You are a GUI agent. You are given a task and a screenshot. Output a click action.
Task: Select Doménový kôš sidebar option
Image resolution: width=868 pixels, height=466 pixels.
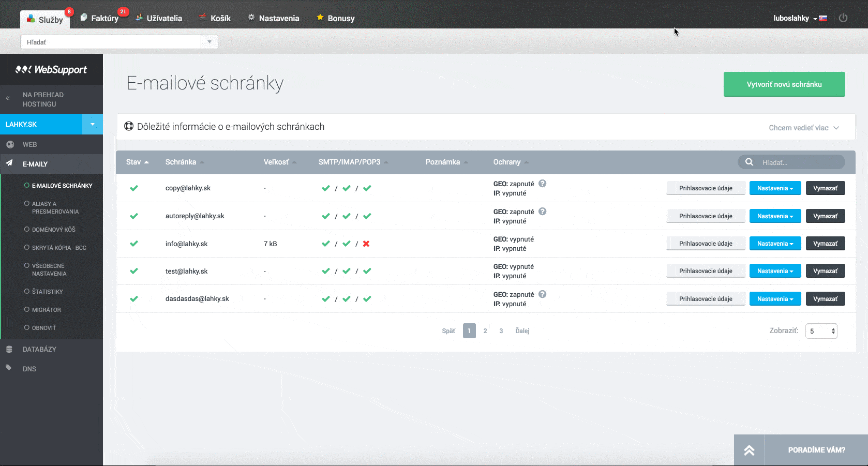(27, 229)
